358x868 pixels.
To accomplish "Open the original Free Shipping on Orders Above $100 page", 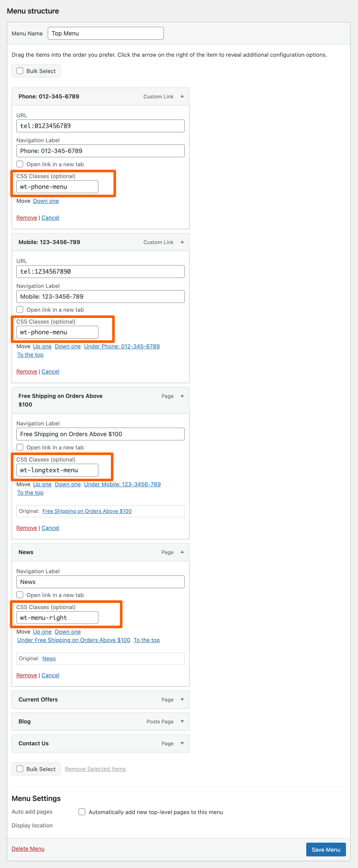I will coord(87,511).
